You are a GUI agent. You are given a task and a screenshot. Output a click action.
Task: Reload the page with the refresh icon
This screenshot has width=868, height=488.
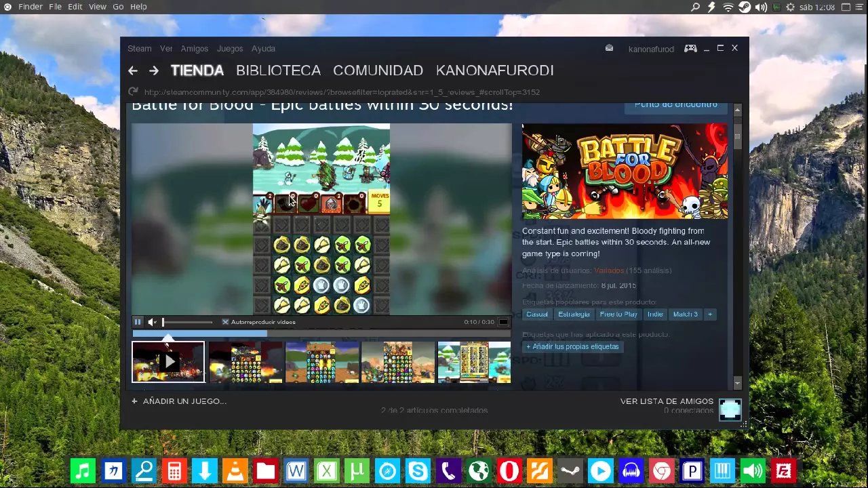[133, 91]
